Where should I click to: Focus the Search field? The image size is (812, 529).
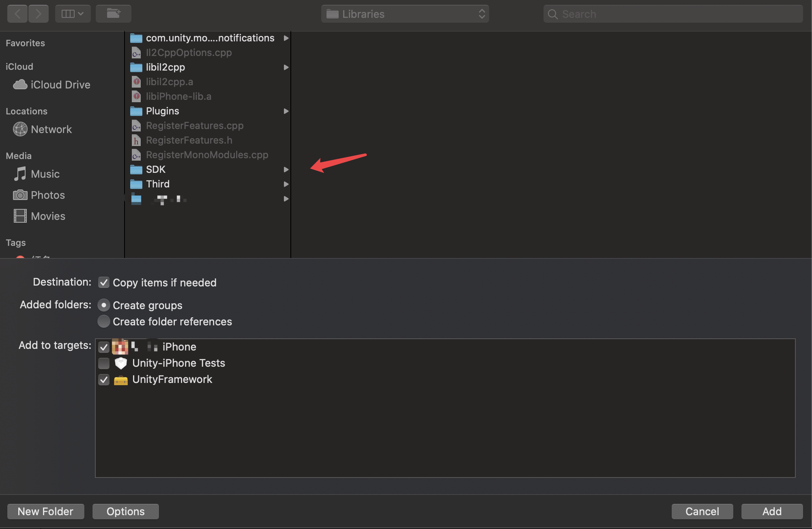673,14
